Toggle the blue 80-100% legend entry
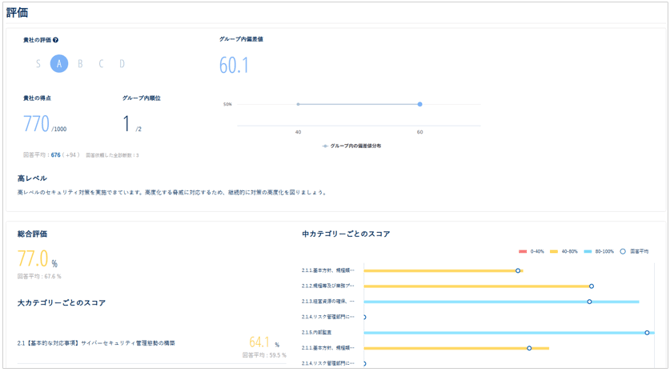This screenshot has height=372, width=670. click(599, 252)
